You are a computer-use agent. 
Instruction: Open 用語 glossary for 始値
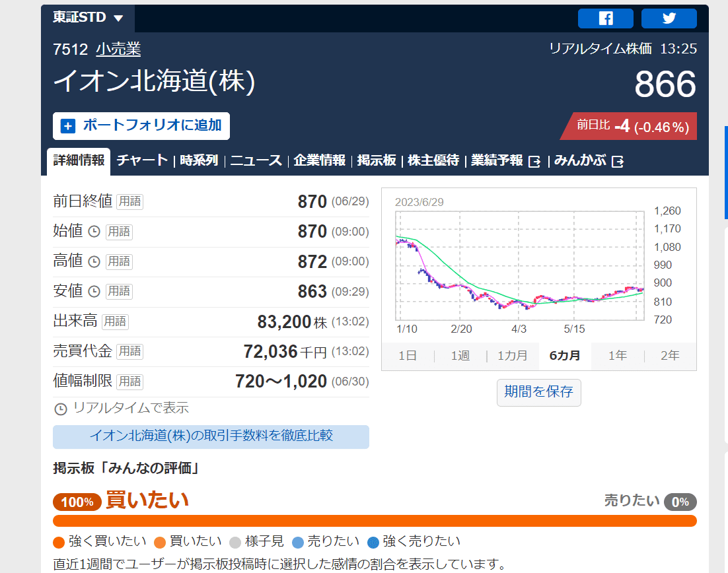(x=119, y=232)
